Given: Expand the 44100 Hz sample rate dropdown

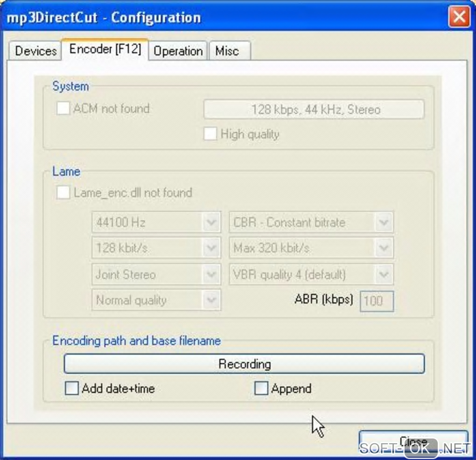Looking at the screenshot, I should 156,222.
